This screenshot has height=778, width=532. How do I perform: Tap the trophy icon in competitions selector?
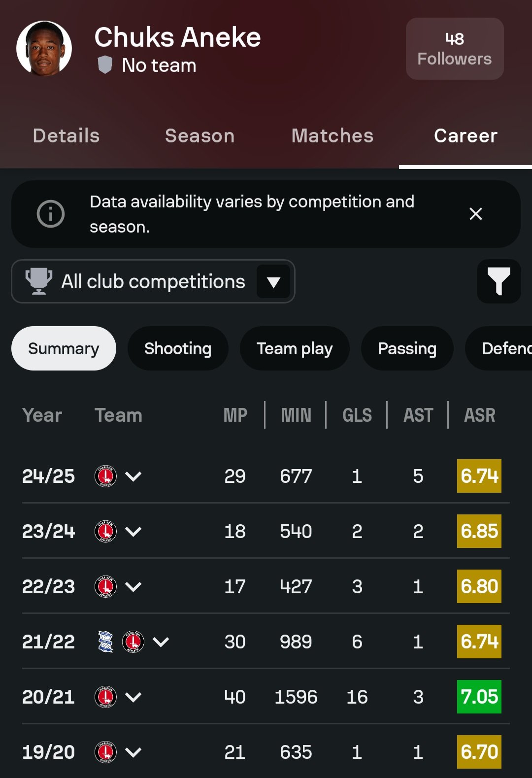tap(39, 281)
